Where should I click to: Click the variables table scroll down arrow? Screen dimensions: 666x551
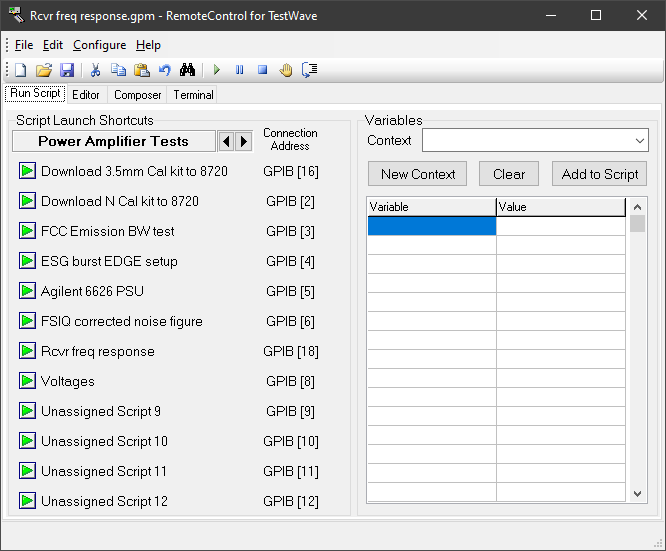point(638,493)
